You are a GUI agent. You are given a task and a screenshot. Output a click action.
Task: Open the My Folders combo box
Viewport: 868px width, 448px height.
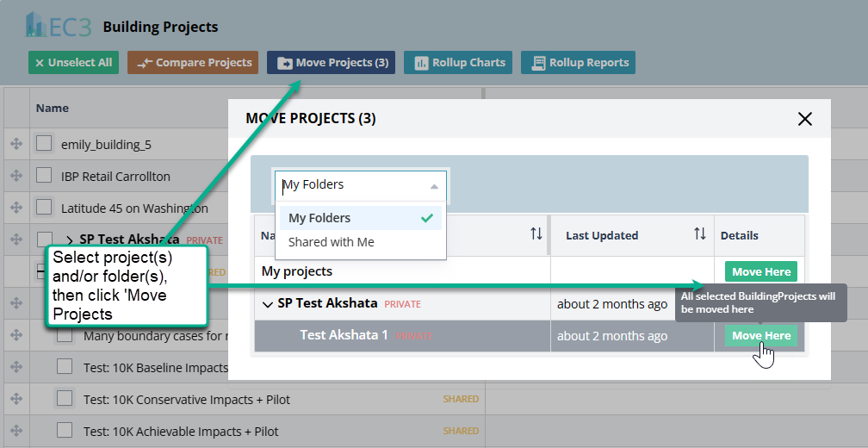tap(361, 185)
